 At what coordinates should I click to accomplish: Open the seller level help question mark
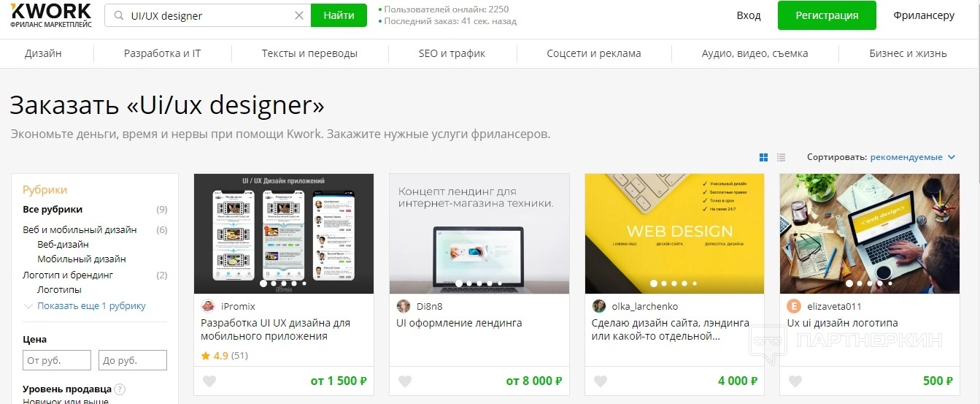click(120, 389)
